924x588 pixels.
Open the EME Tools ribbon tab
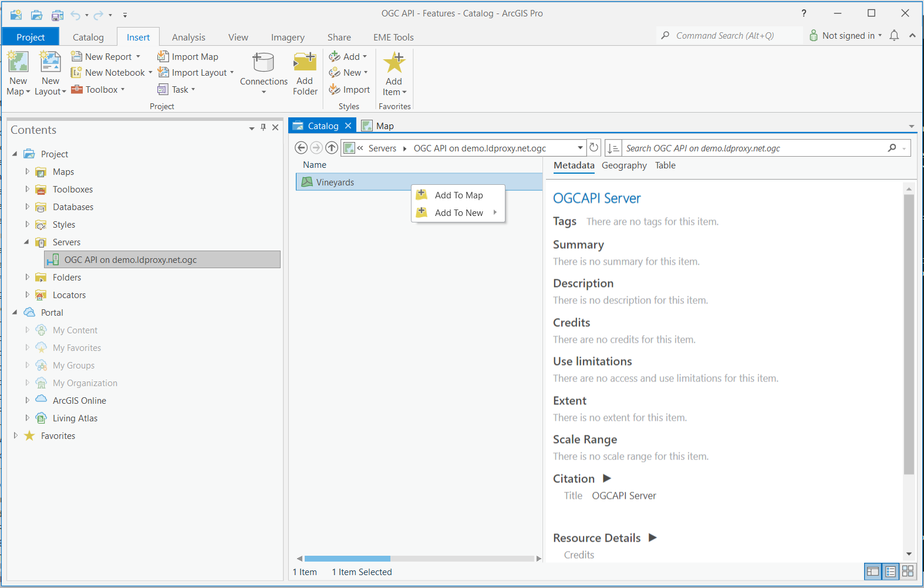pos(393,37)
